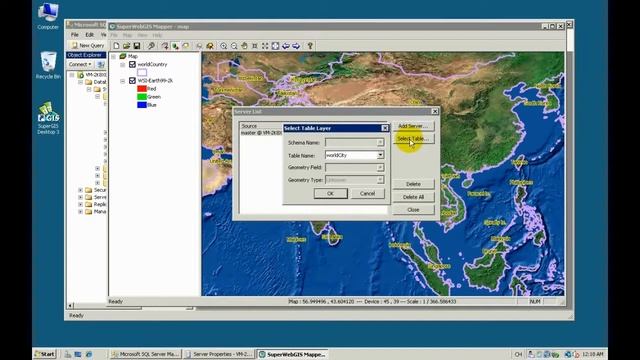Click the Add Server button
The image size is (640, 360).
(413, 126)
